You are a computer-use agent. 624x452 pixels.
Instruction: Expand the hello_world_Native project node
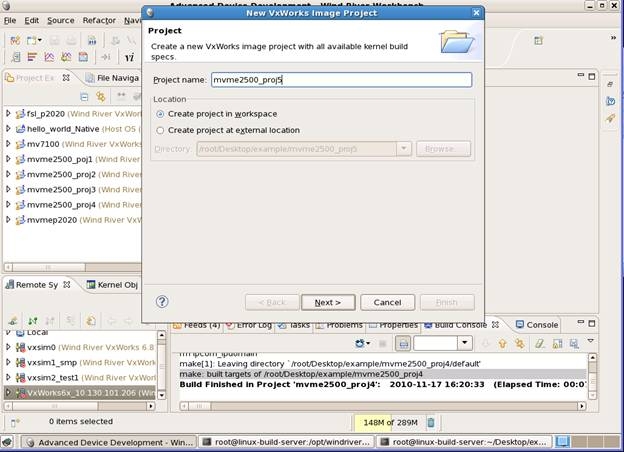[8, 129]
